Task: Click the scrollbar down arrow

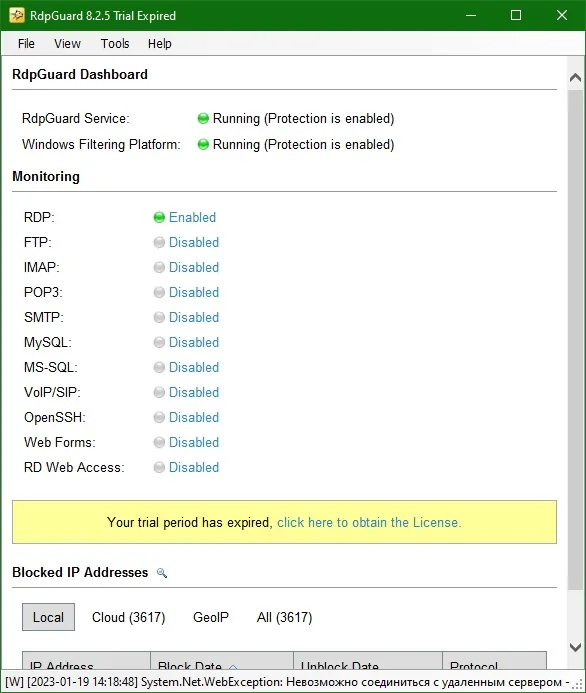Action: coord(575,647)
